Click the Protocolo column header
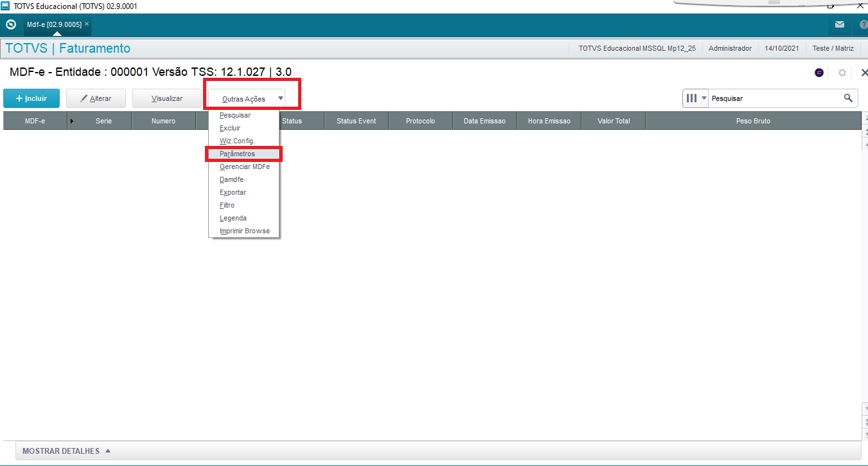868x466 pixels. [x=421, y=121]
